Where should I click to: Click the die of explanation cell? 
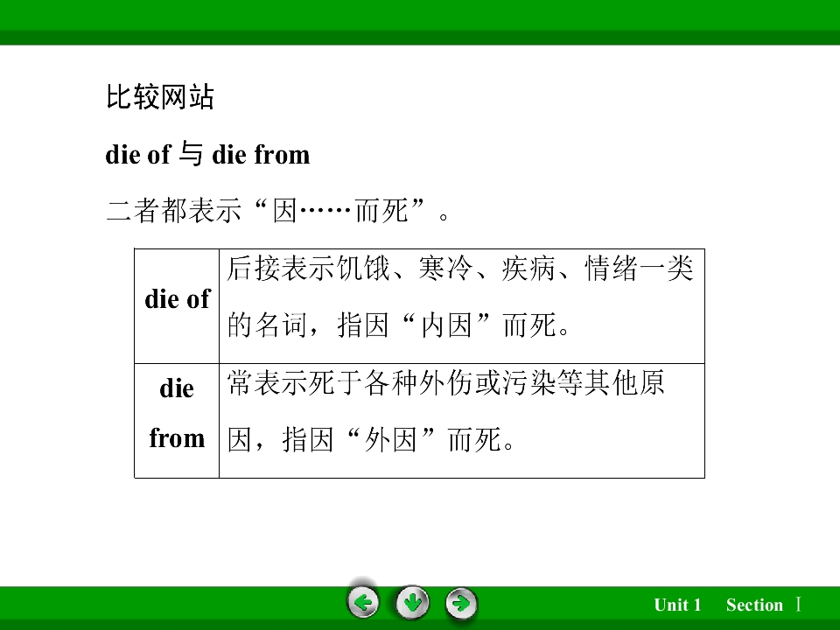pyautogui.click(x=462, y=306)
